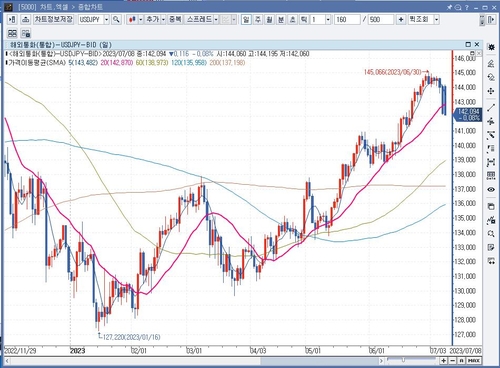
Task: Select the move crosshair arrows tool
Action: [491, 91]
